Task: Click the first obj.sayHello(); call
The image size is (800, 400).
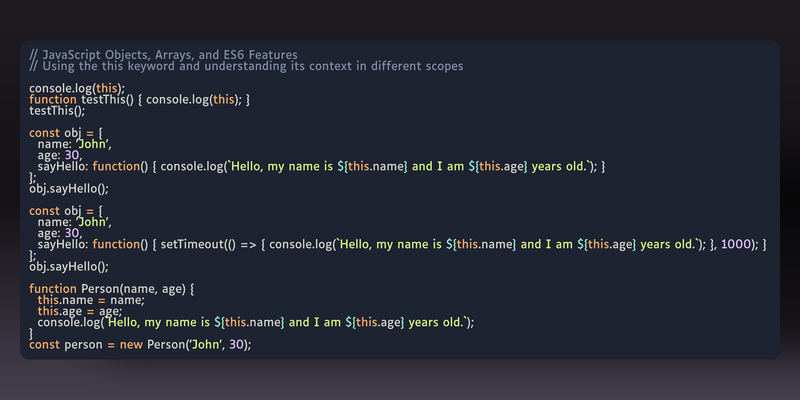Action: point(69,189)
